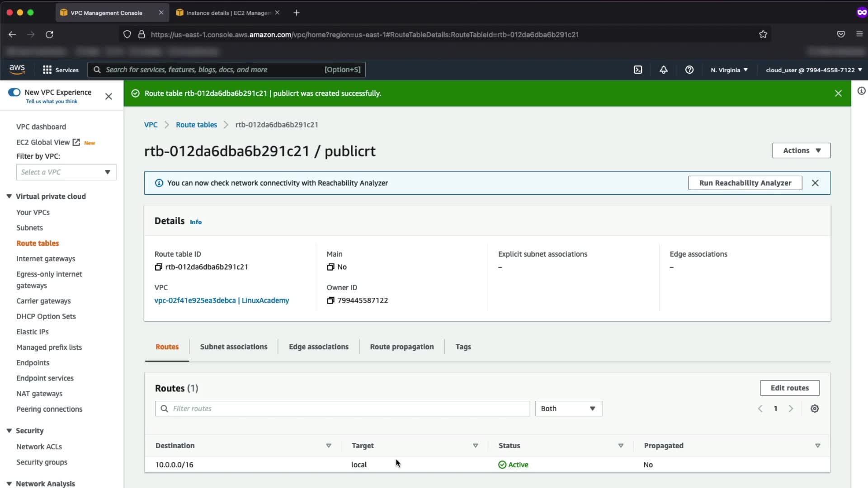The image size is (868, 488).
Task: Click the notifications bell icon
Action: 663,70
